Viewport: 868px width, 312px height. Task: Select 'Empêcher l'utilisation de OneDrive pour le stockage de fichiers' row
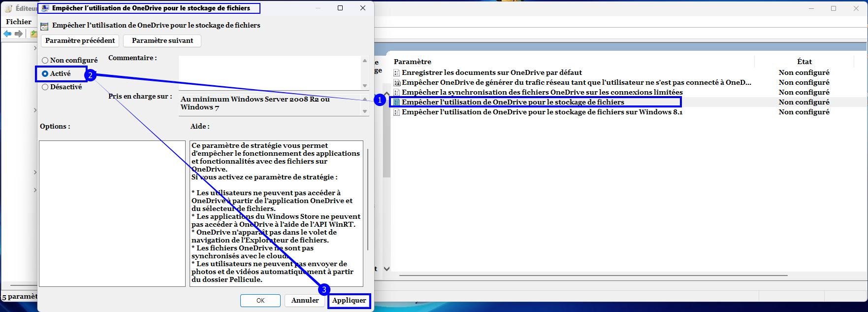pos(513,102)
